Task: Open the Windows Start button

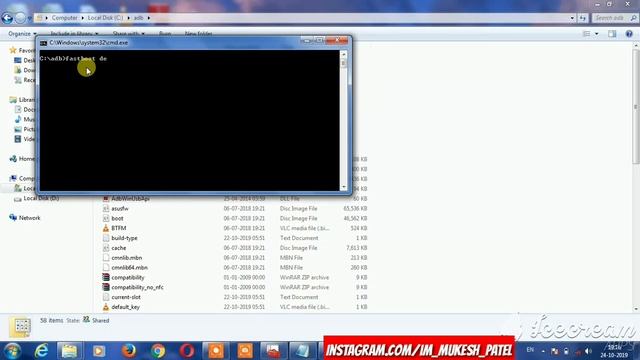Action: tap(12, 351)
